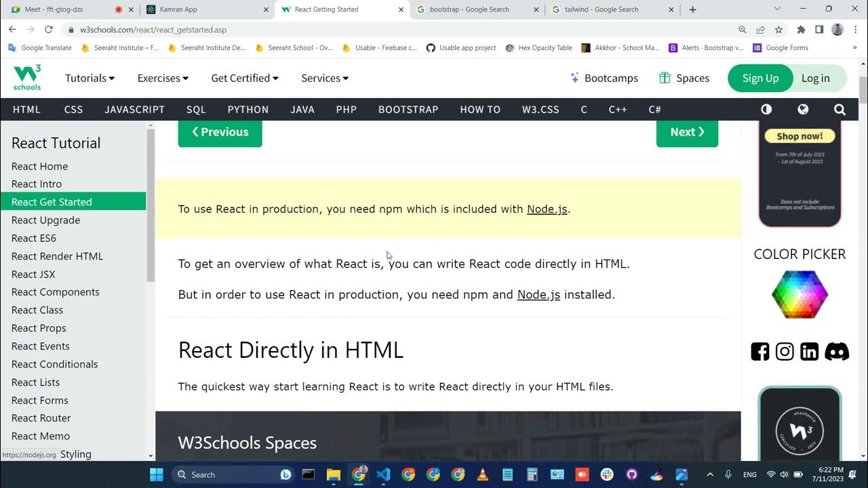
Task: Open the Get Certified dropdown
Action: coord(245,78)
